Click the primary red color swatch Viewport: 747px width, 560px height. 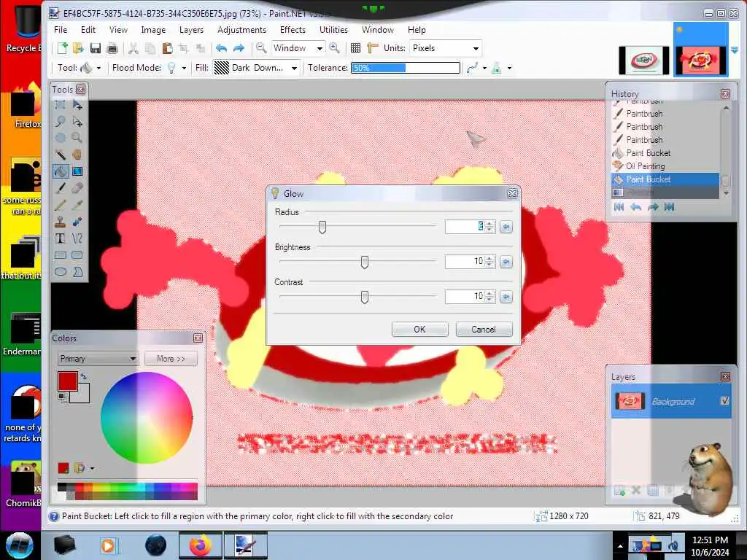click(68, 381)
